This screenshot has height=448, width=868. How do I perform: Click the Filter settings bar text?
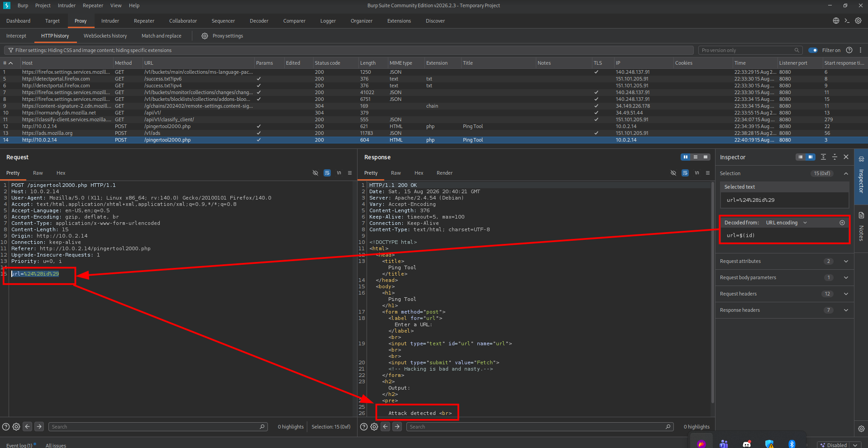93,50
